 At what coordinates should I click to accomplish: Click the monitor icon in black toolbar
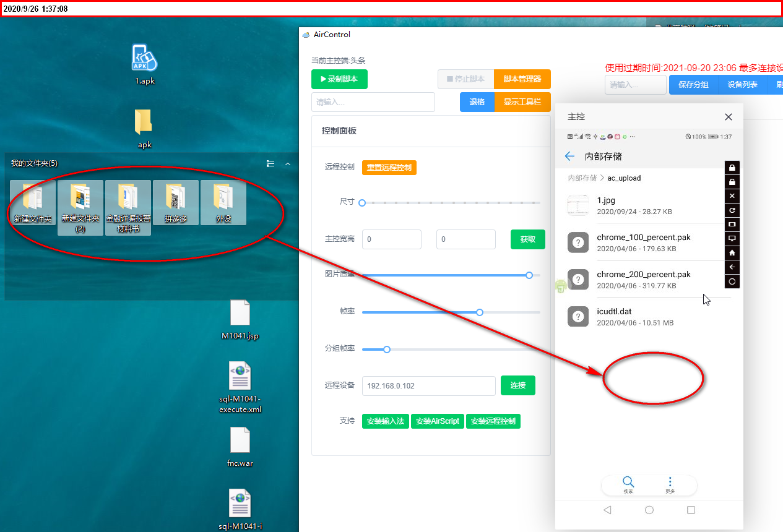point(732,239)
